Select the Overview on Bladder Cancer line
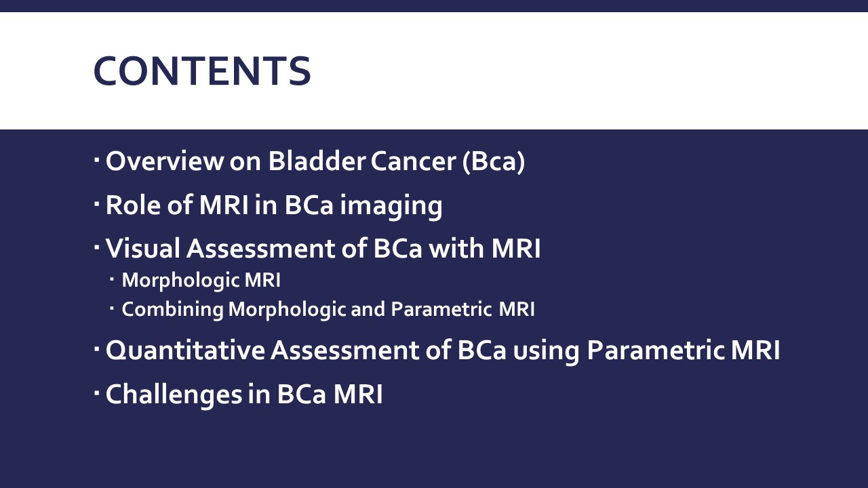Viewport: 868px width, 488px height. [x=315, y=161]
